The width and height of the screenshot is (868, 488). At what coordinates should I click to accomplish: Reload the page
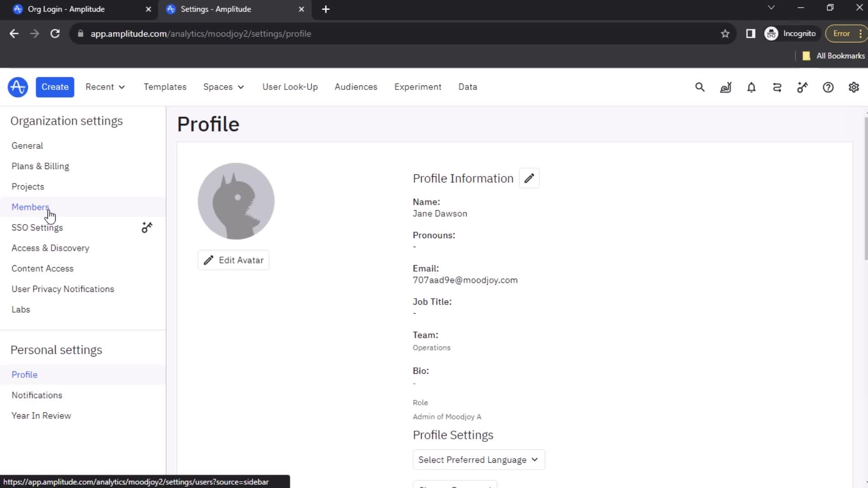click(55, 34)
